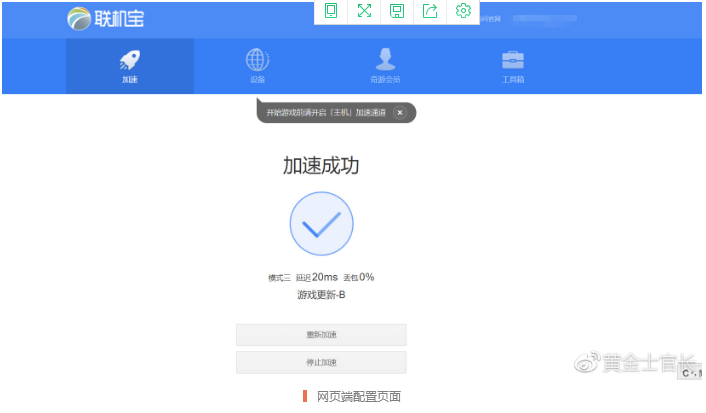
Task: Open the 奇游会员 member tab
Action: click(x=385, y=66)
